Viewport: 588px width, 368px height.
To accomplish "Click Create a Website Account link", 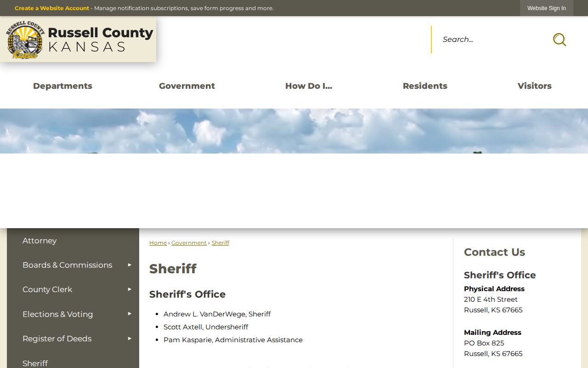I will click(52, 8).
